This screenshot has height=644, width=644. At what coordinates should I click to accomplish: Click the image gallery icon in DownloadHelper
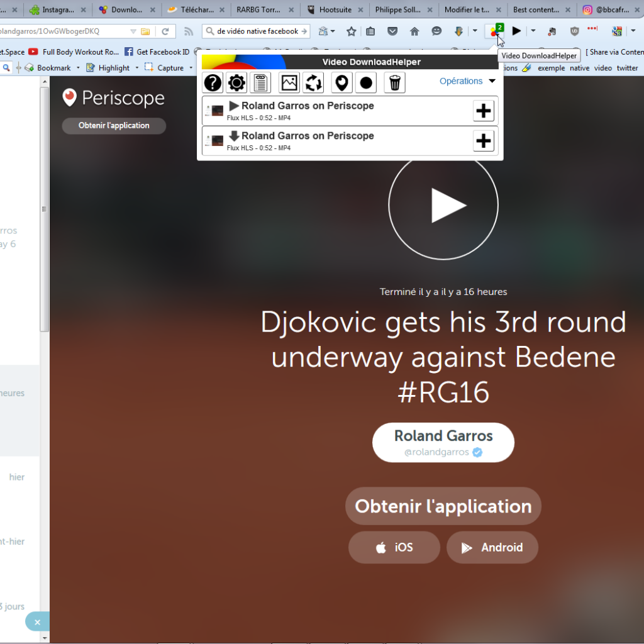pyautogui.click(x=289, y=82)
